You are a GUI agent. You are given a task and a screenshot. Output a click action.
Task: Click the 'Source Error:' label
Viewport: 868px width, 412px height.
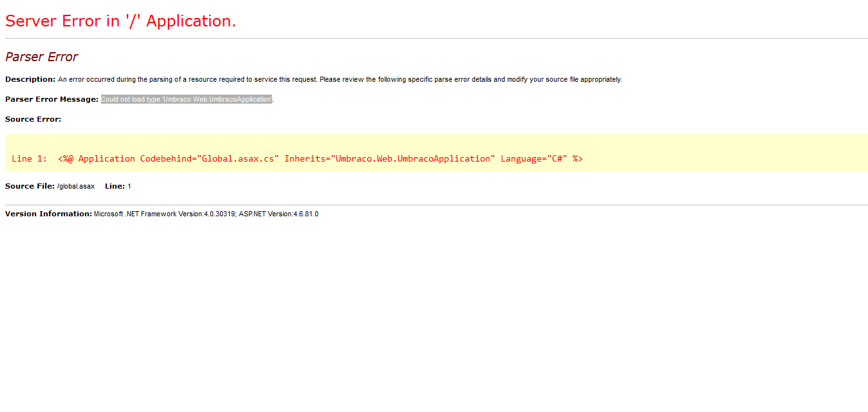(33, 119)
